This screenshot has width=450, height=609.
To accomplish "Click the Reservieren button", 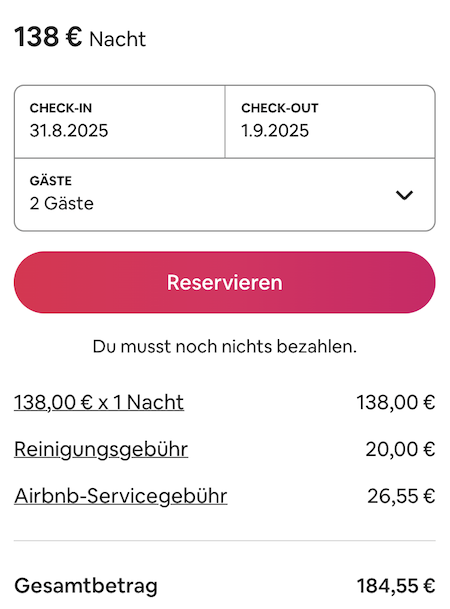I will point(225,282).
